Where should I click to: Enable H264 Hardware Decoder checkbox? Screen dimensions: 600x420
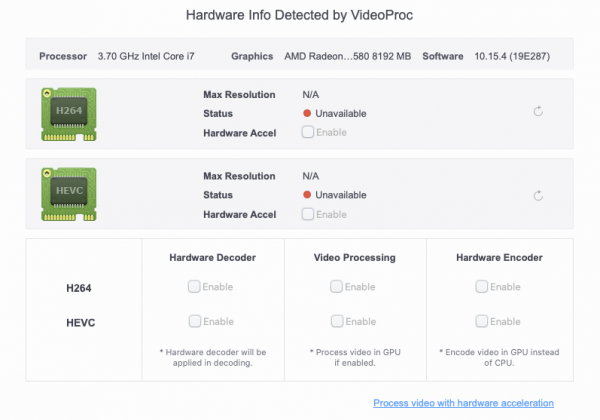point(194,287)
